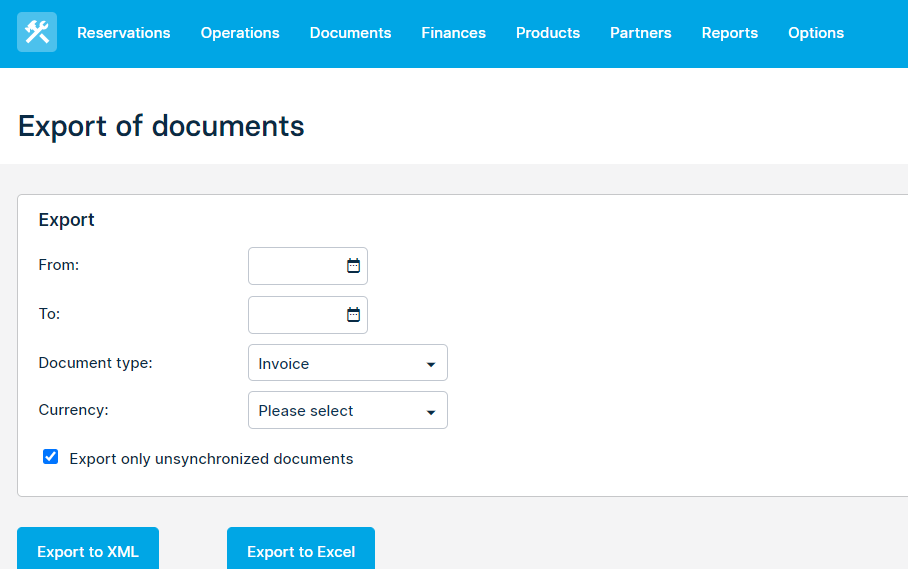
Task: Open the Finances menu
Action: coord(453,33)
